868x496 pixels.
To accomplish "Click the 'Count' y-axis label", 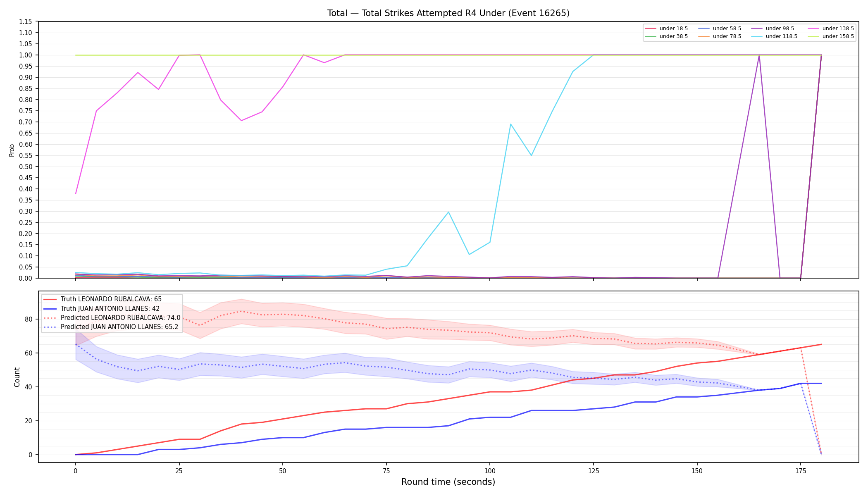I will pos(17,377).
